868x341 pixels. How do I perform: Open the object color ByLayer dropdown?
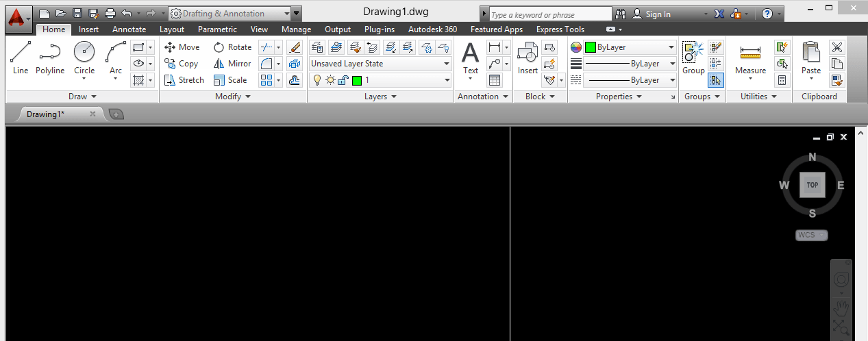[x=630, y=47]
